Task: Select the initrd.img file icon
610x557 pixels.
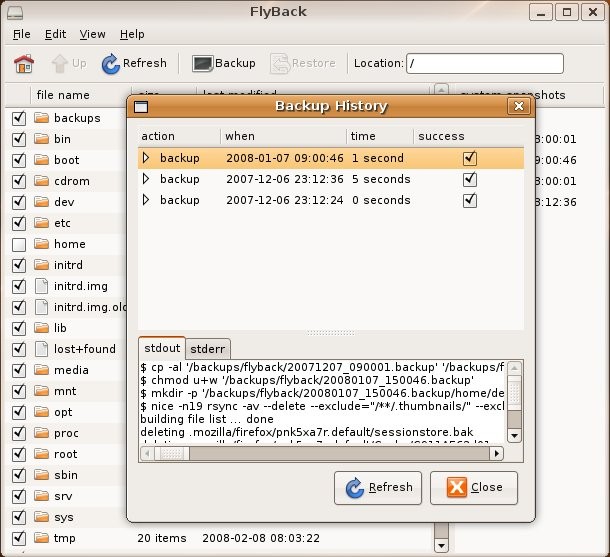Action: pos(41,286)
